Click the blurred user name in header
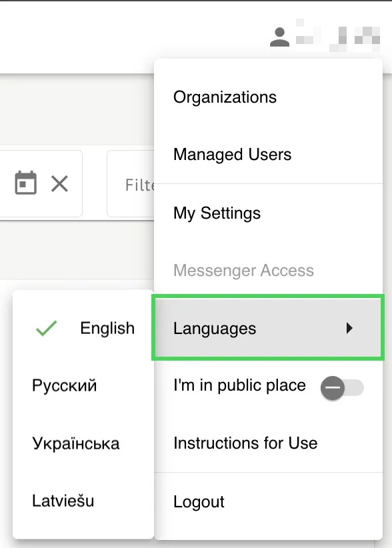Screen dimensions: 392x548 pyautogui.click(x=338, y=35)
